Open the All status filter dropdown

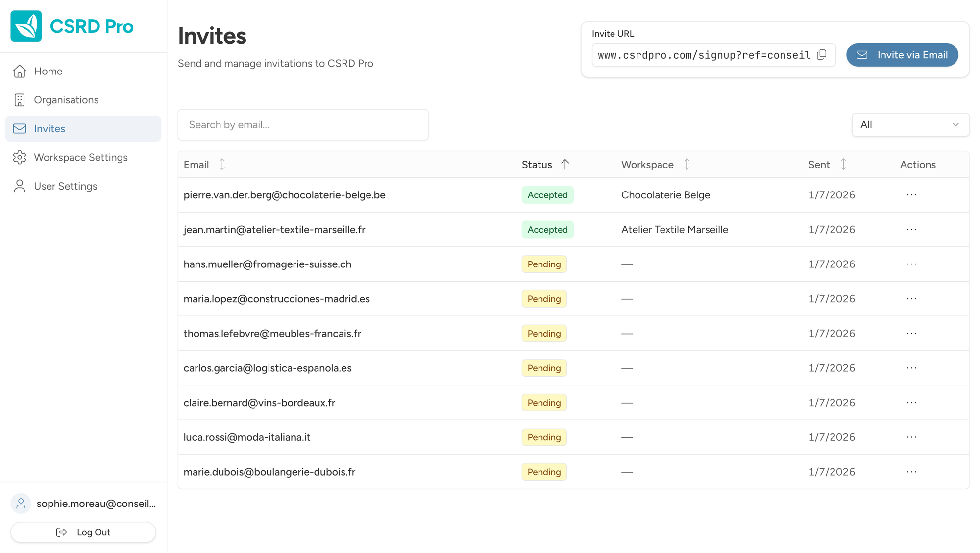click(x=910, y=124)
